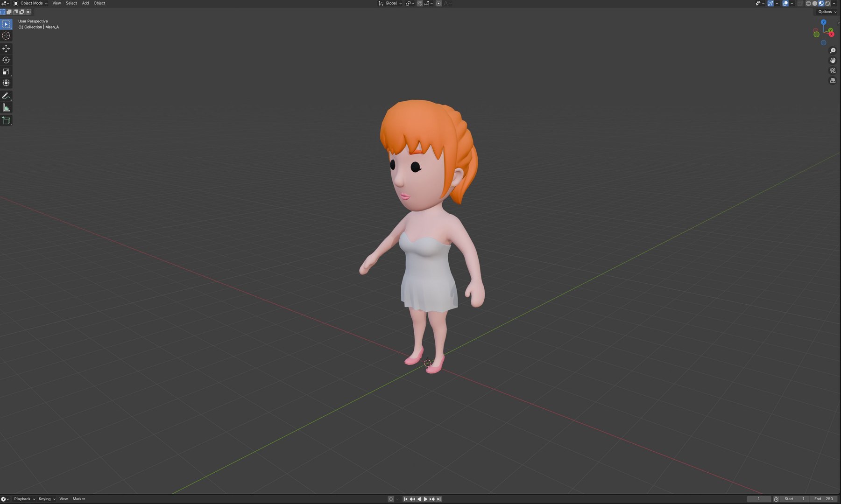
Task: Toggle X-ray mode
Action: (800, 3)
